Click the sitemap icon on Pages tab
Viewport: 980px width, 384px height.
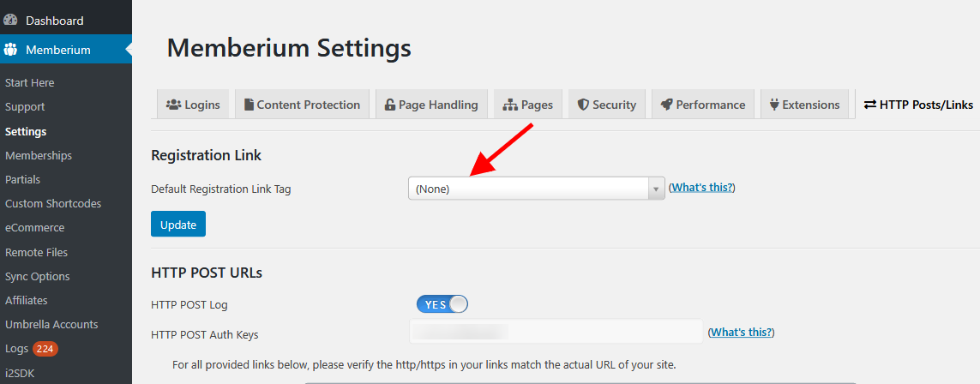[511, 105]
